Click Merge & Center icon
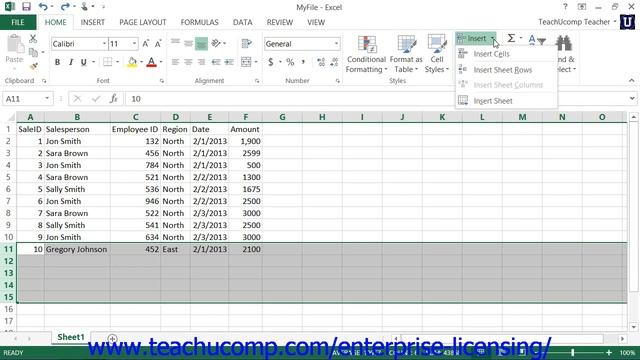640x360 pixels. (246, 62)
